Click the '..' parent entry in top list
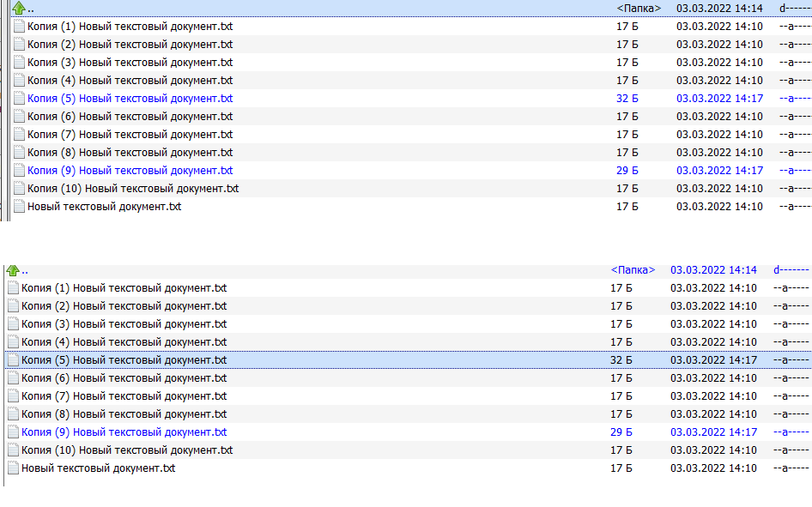Screen dimensions: 812x507 click(31, 9)
